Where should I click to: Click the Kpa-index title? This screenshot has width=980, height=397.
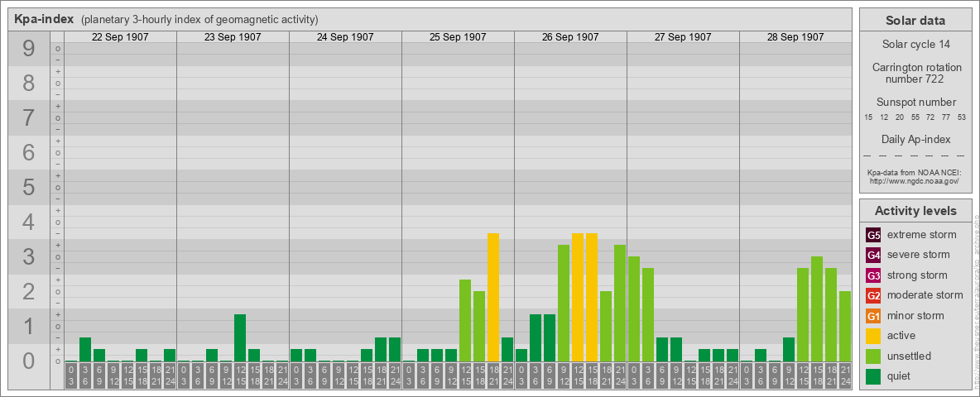[x=44, y=19]
